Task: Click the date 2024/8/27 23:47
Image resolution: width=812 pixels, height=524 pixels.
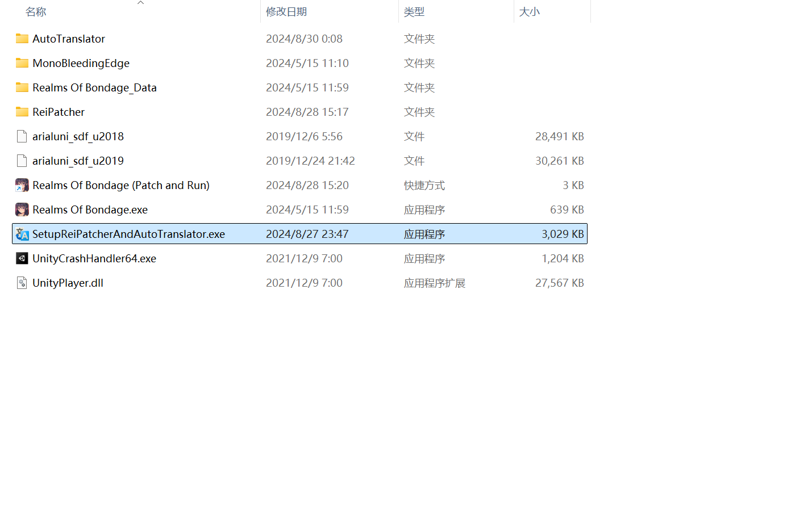Action: click(x=307, y=234)
